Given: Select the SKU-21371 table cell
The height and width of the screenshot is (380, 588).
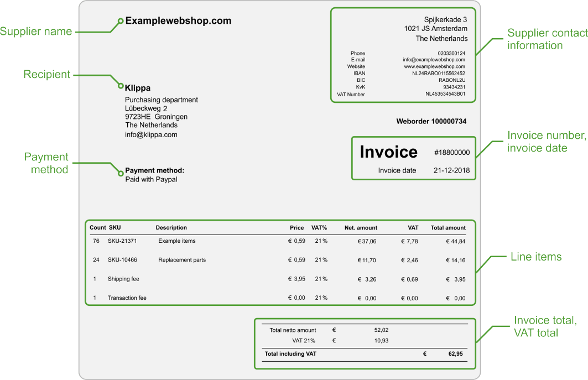Looking at the screenshot, I should coord(122,241).
